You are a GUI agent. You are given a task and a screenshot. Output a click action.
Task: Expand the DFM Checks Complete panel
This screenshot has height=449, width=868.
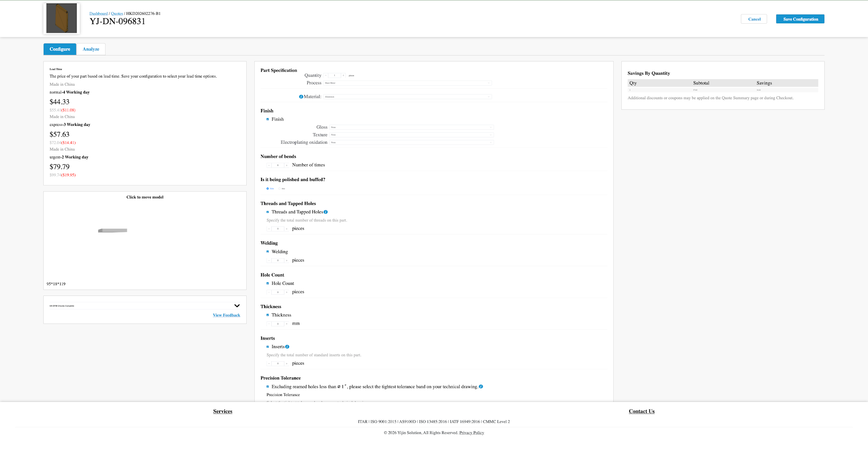point(237,305)
